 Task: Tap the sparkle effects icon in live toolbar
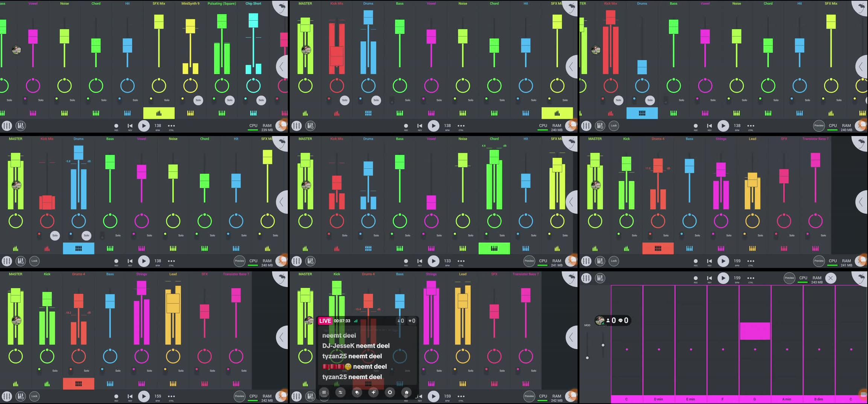(x=374, y=392)
